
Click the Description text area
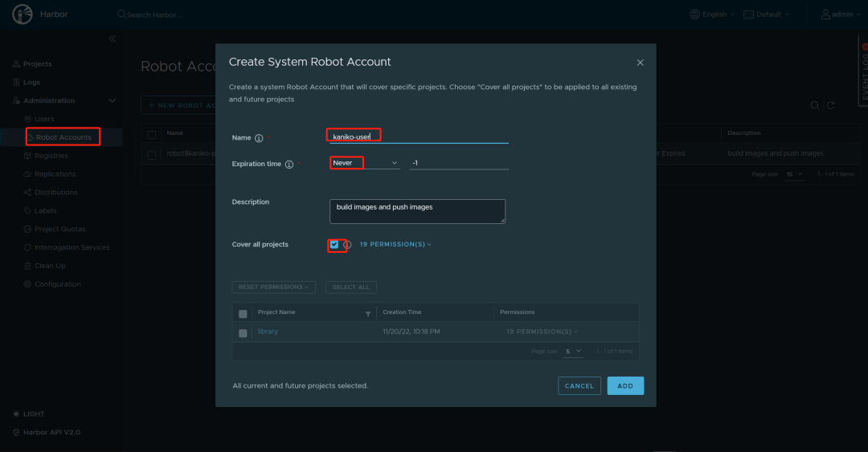[417, 211]
